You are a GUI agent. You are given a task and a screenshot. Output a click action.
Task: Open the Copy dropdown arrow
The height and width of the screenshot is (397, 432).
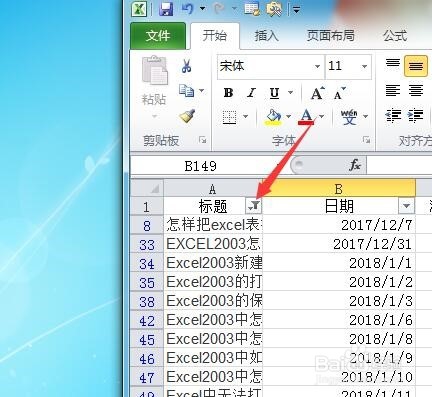(202, 90)
